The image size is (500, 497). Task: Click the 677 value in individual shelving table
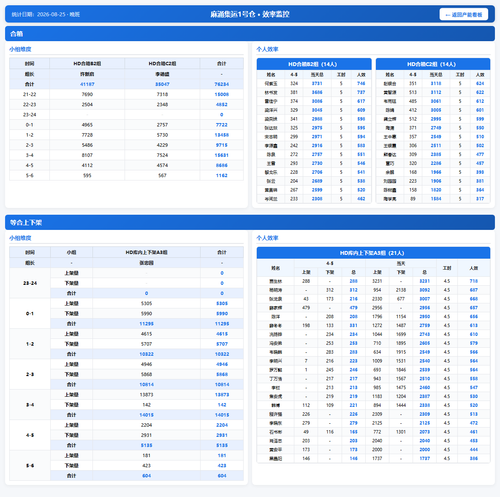click(x=401, y=299)
